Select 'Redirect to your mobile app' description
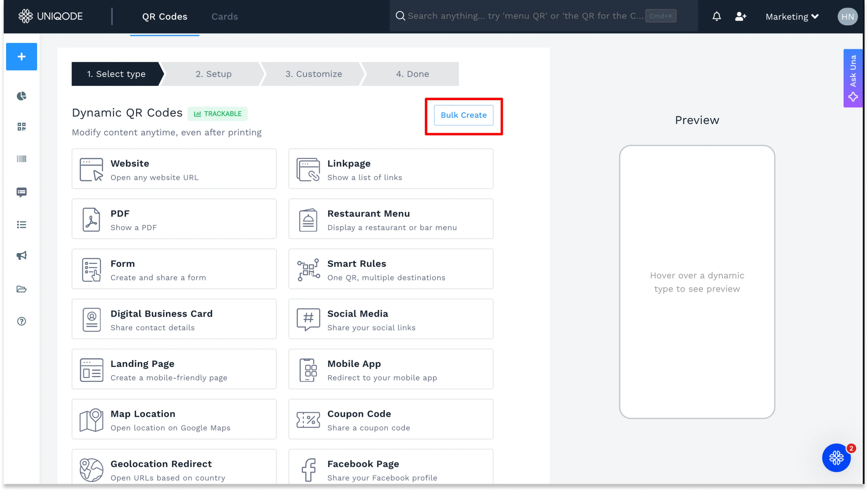 tap(382, 378)
